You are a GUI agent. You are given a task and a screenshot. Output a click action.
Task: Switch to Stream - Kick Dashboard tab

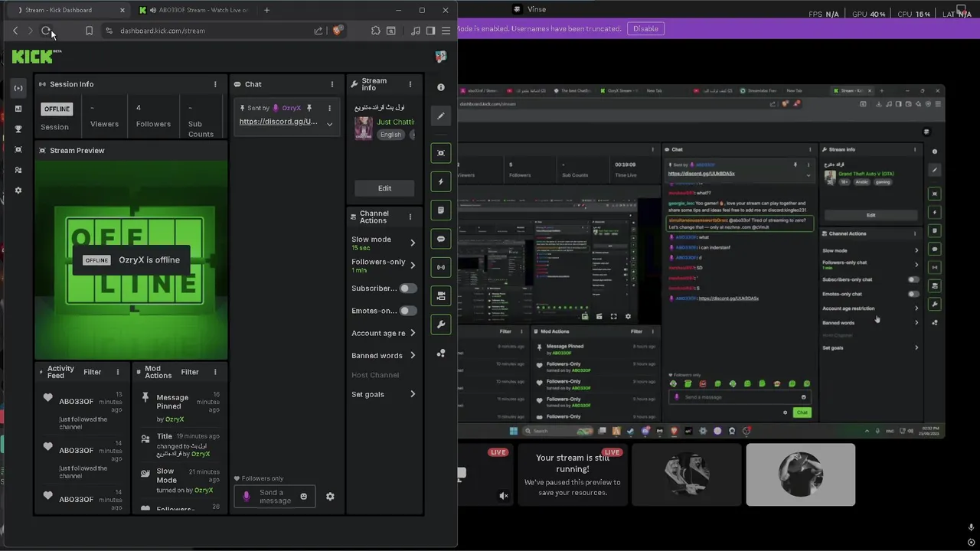(67, 10)
